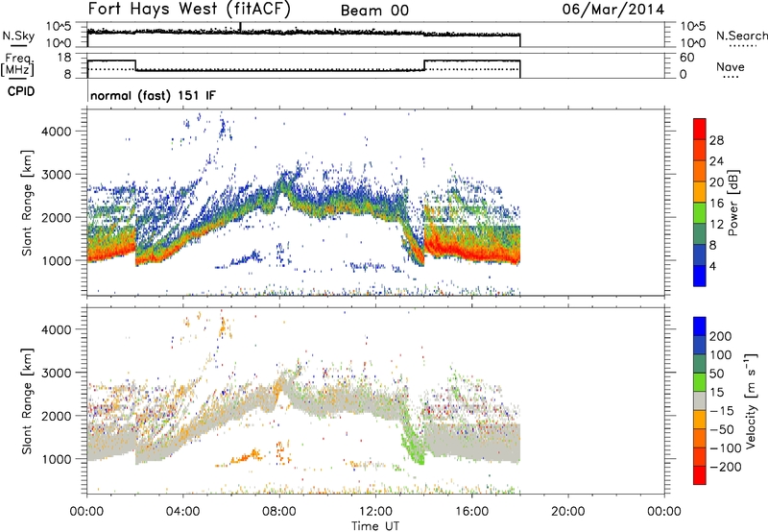Click the "Velocity [m s-1]" colorbar title
Viewport: 768px width, 532px height.
coord(750,400)
